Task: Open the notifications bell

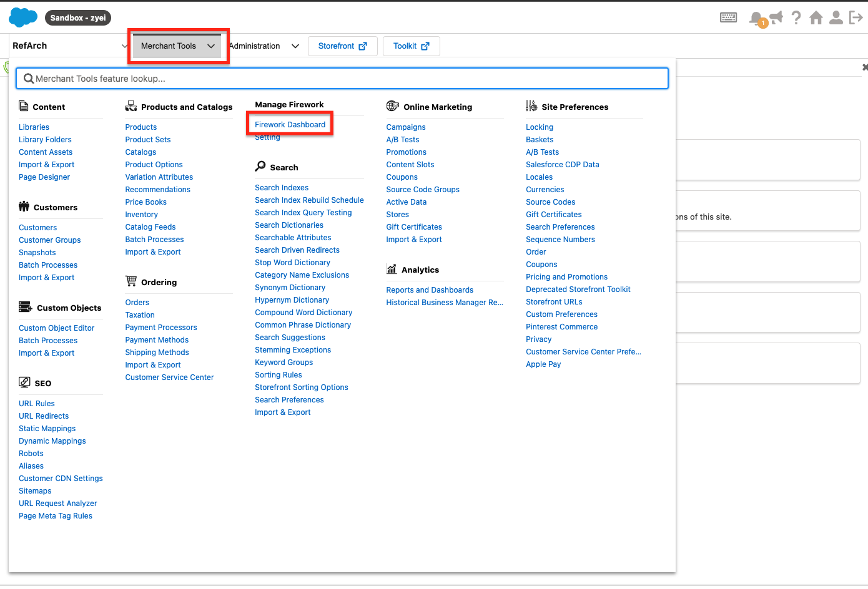Action: click(756, 18)
